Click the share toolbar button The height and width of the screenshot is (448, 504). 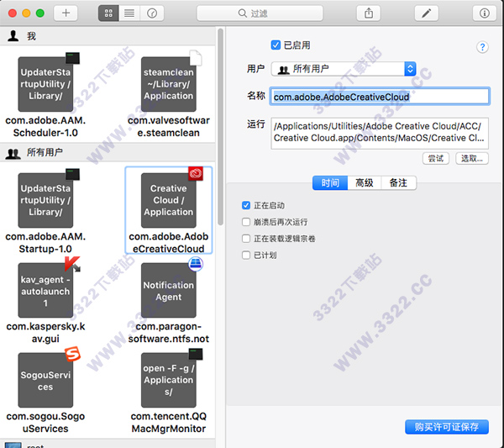[369, 13]
